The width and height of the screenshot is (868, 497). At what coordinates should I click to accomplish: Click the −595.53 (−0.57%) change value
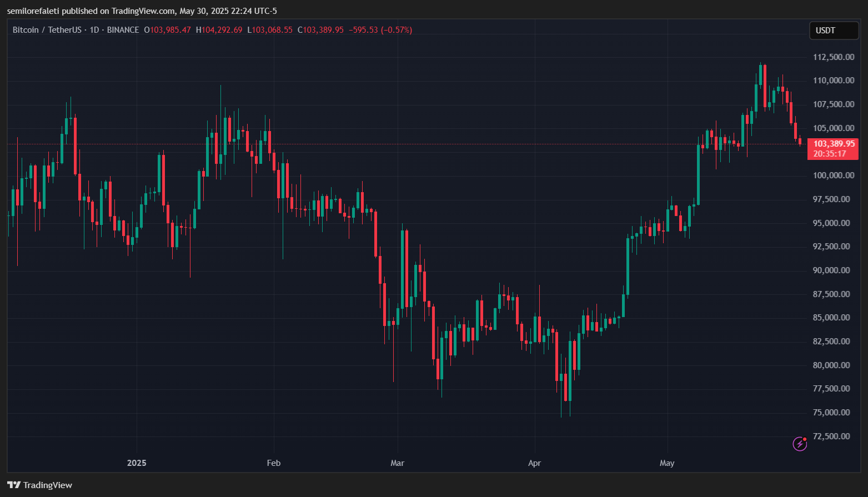pos(380,30)
